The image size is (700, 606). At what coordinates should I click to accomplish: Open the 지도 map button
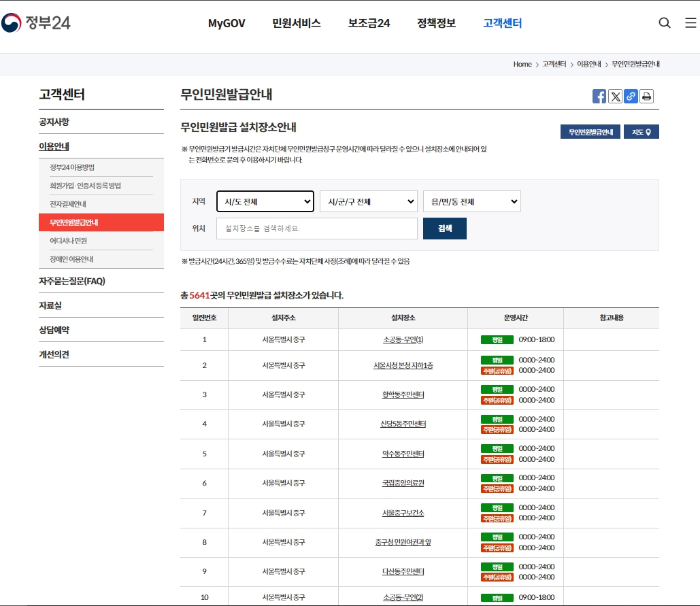tap(641, 132)
